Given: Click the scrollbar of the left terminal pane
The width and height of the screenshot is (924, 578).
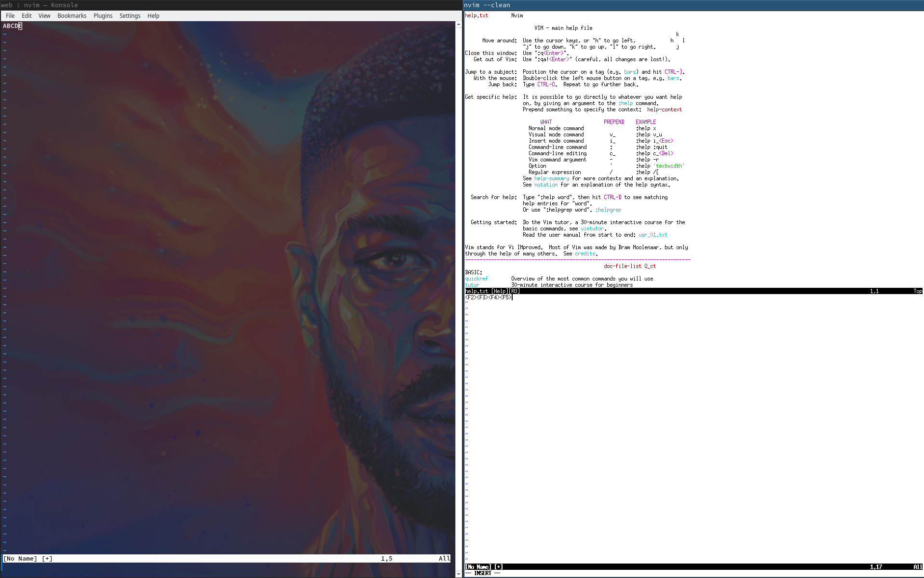Looking at the screenshot, I should tap(458, 289).
